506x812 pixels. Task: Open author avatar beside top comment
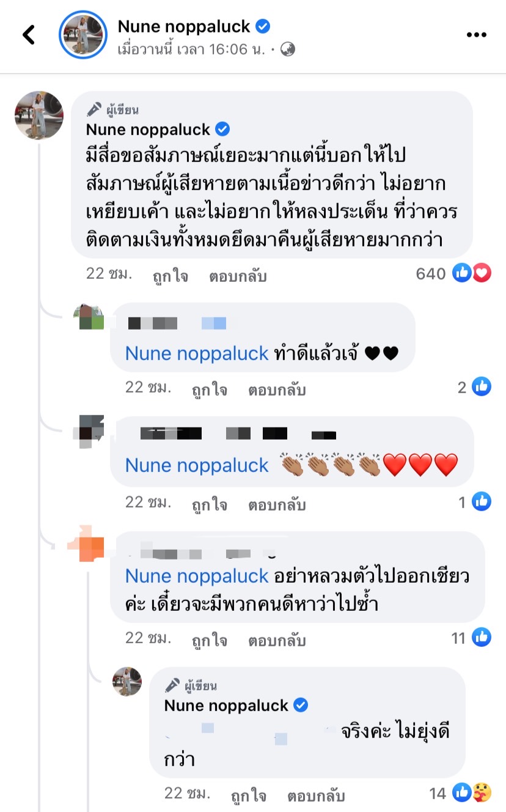pyautogui.click(x=39, y=116)
